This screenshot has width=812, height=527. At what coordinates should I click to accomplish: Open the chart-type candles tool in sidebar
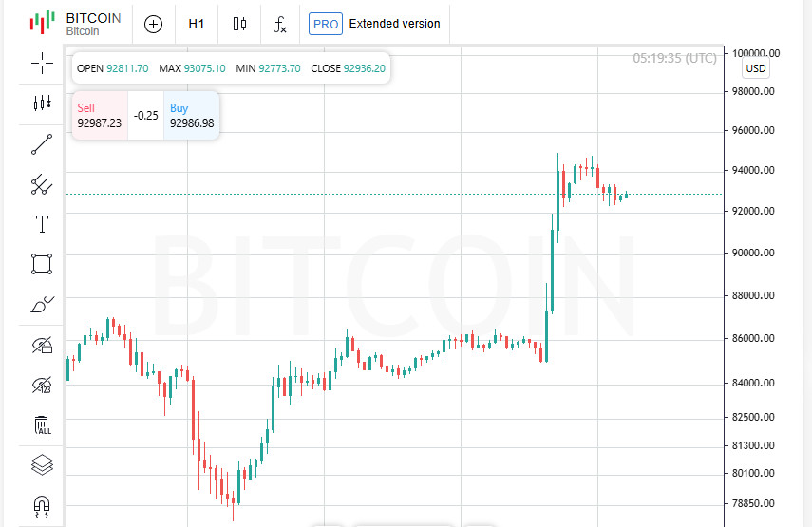click(42, 104)
